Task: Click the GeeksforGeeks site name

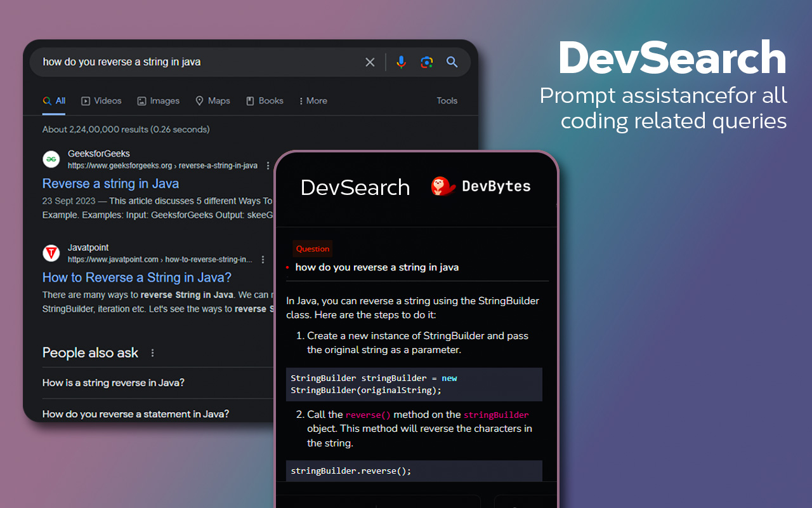Action: (99, 154)
